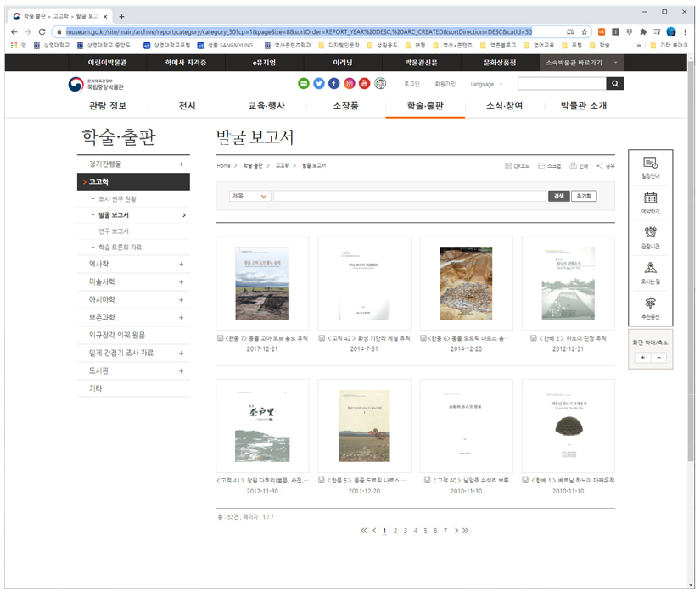Open the Twitter social icon

[x=319, y=83]
